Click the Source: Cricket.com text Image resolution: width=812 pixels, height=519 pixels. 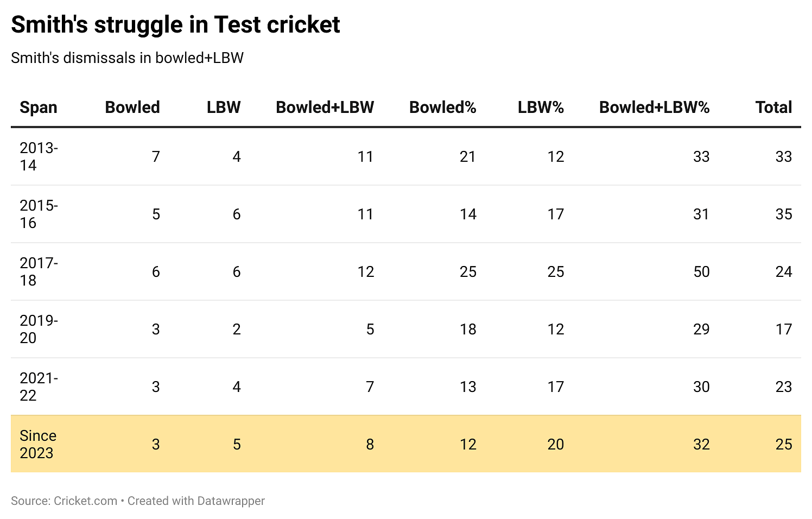click(64, 501)
